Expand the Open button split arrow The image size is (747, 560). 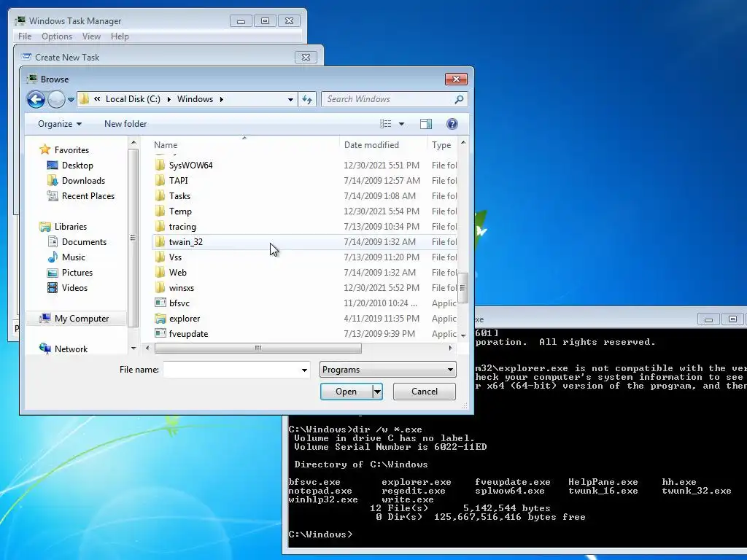click(x=377, y=392)
